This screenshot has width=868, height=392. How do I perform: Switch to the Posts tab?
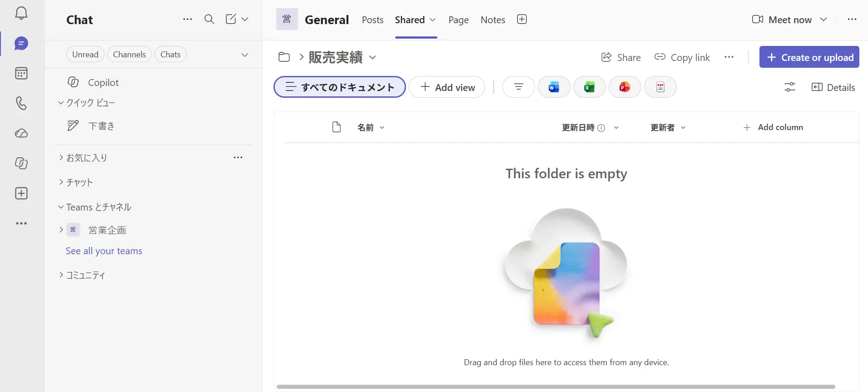[x=372, y=20]
